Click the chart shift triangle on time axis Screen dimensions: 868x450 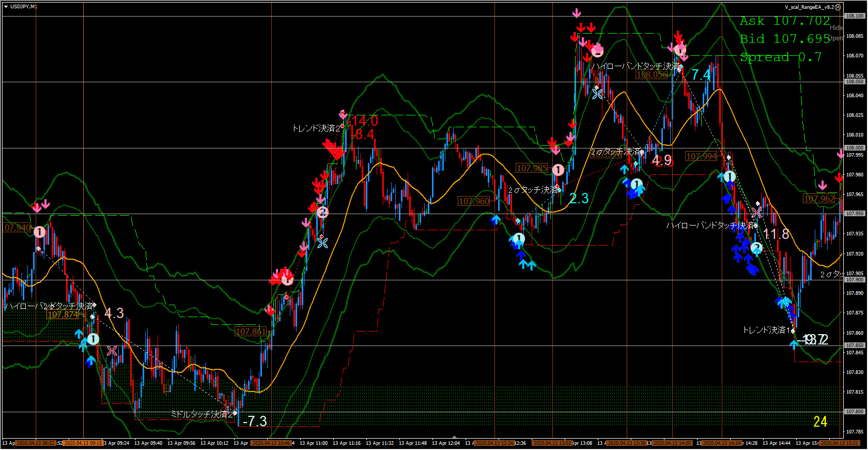(454, 437)
